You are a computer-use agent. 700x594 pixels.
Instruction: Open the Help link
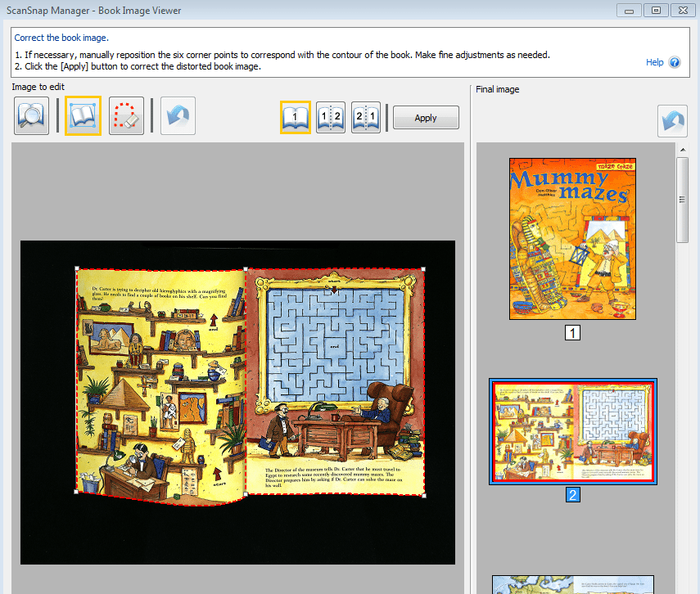point(654,62)
